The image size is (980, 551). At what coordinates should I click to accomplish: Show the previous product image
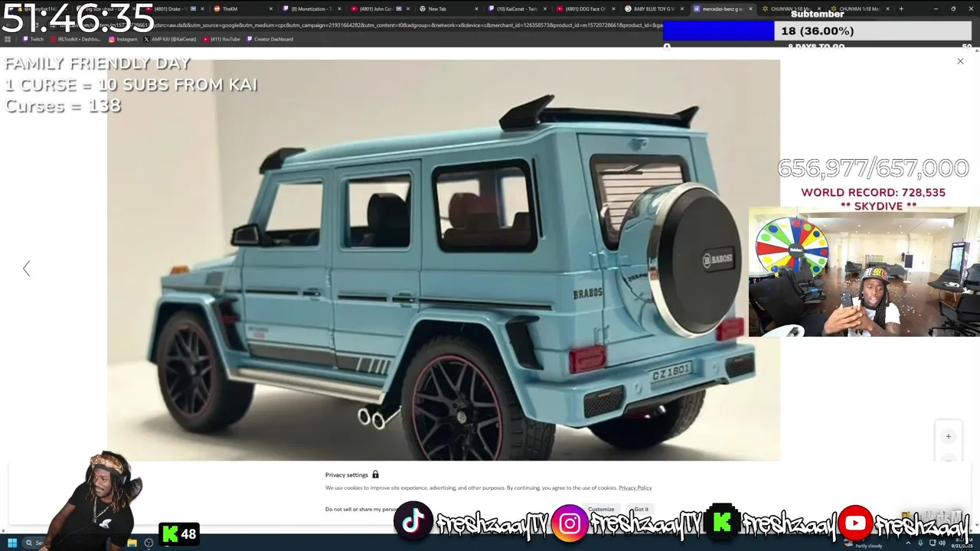tap(27, 269)
